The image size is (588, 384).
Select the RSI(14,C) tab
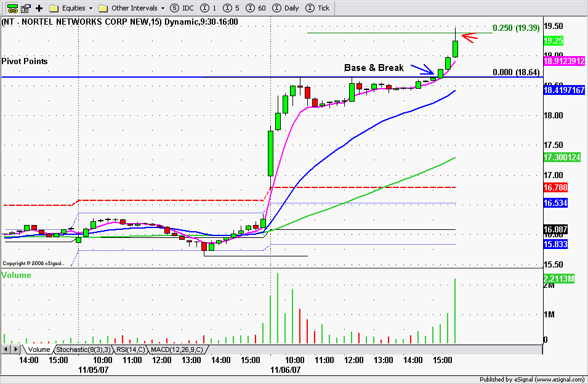[131, 349]
